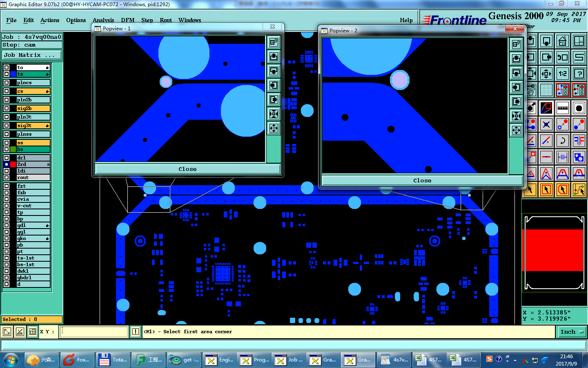The height and width of the screenshot is (368, 588).
Task: Click pan left icon in Popview 1
Action: click(274, 85)
